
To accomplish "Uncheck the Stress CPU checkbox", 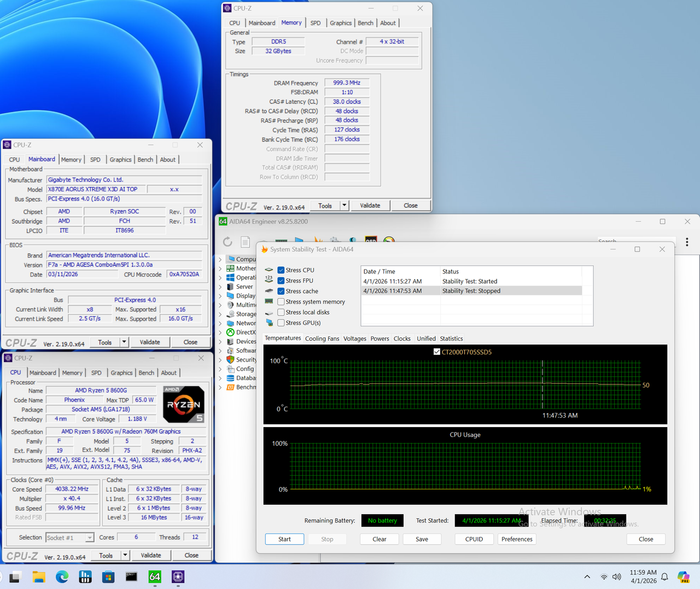I will [x=281, y=270].
